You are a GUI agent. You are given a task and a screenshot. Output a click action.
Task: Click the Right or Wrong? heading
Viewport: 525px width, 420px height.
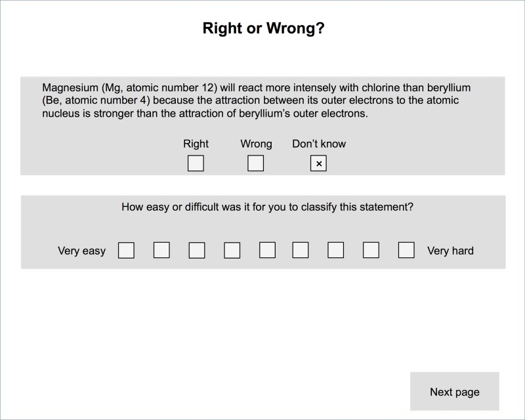(x=264, y=28)
